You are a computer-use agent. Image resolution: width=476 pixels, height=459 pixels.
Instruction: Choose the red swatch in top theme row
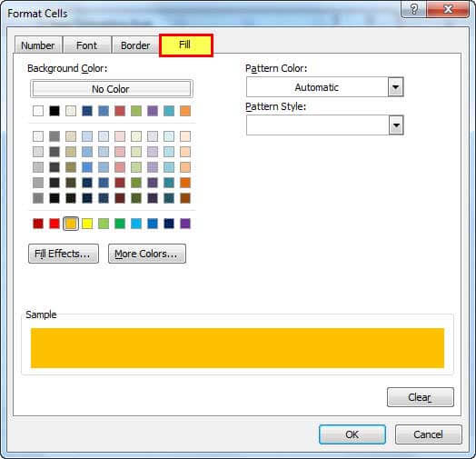click(x=120, y=111)
